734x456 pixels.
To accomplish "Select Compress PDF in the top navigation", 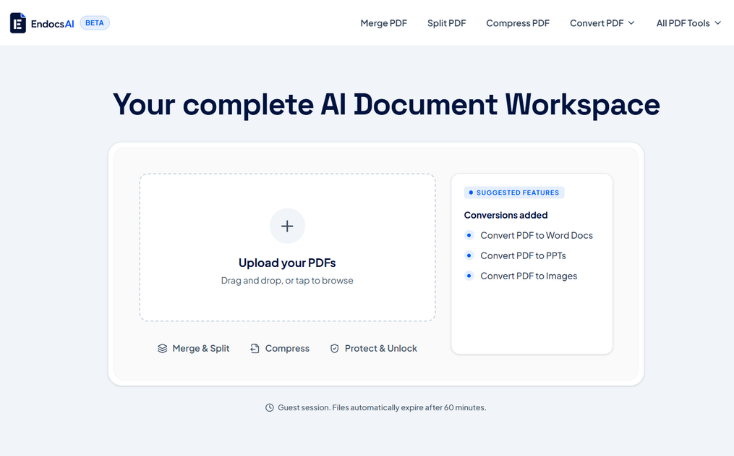I will click(x=518, y=23).
